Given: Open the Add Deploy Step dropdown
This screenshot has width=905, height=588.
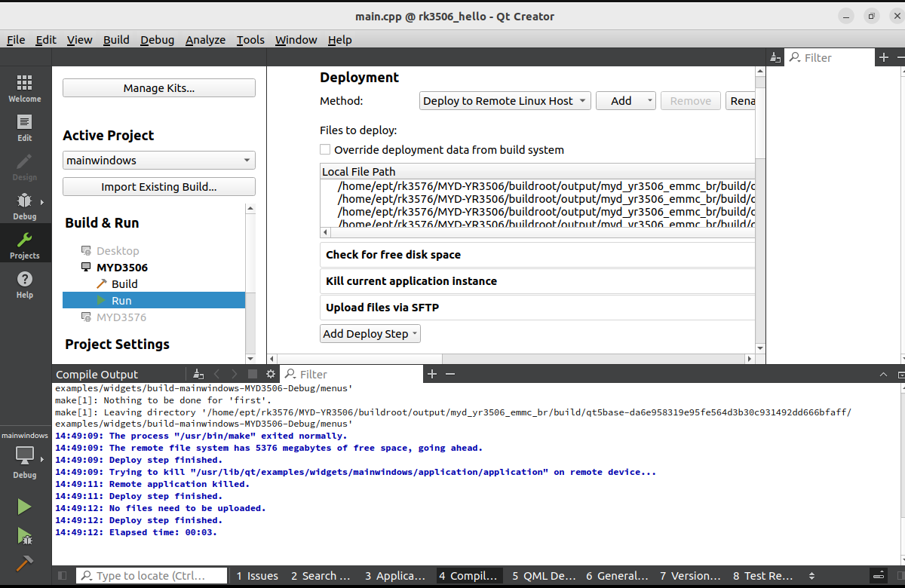Looking at the screenshot, I should (370, 334).
